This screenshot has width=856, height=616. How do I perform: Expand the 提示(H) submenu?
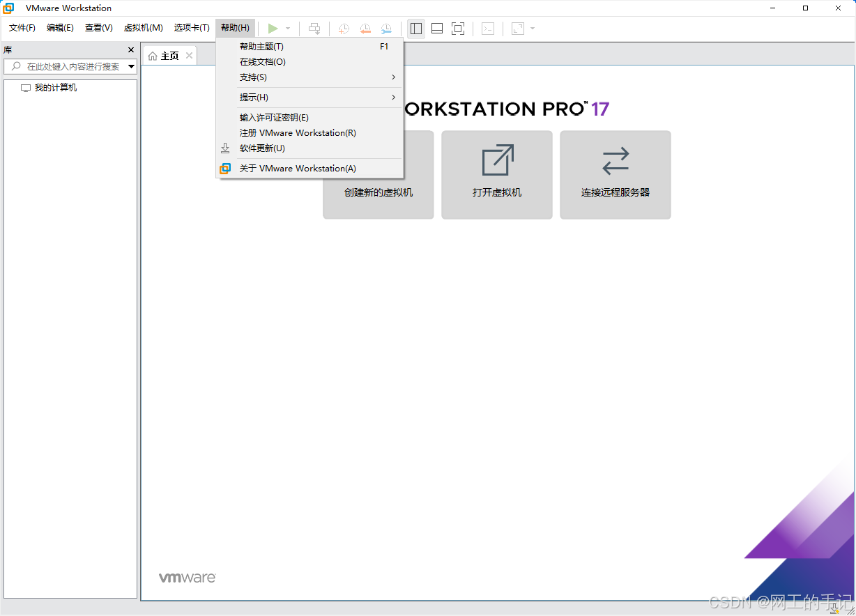[x=309, y=98]
